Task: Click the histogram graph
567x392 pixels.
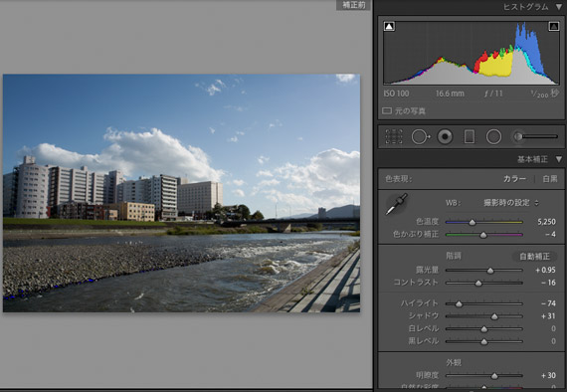Action: (x=472, y=53)
